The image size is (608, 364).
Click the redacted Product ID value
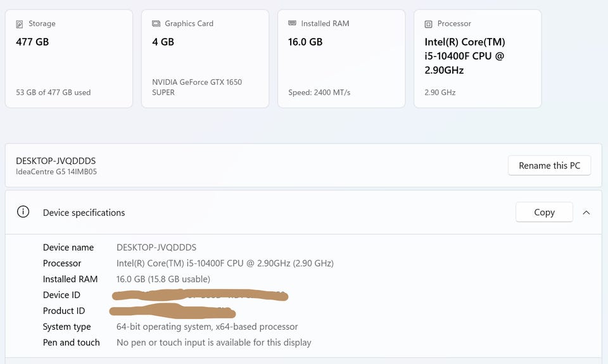(172, 311)
